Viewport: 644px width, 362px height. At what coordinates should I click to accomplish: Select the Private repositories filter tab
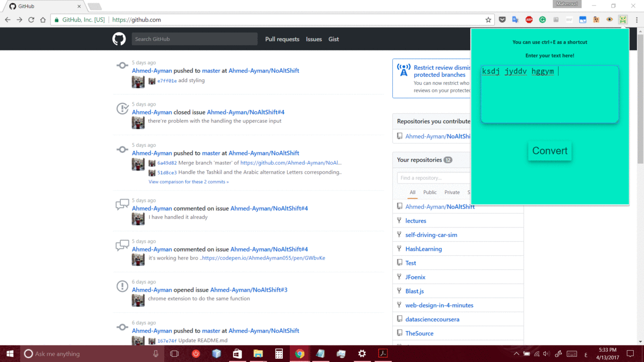452,193
